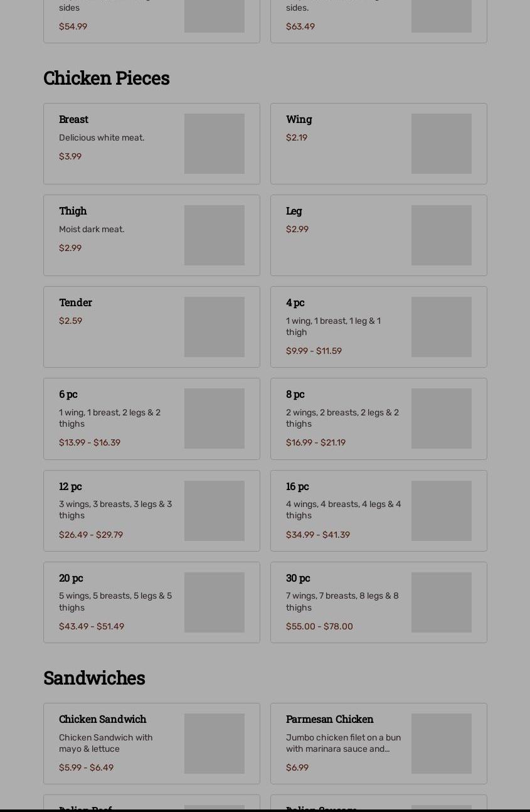Click the $5.99 - $6.49 sandwich price
530x812 pixels.
tap(86, 767)
